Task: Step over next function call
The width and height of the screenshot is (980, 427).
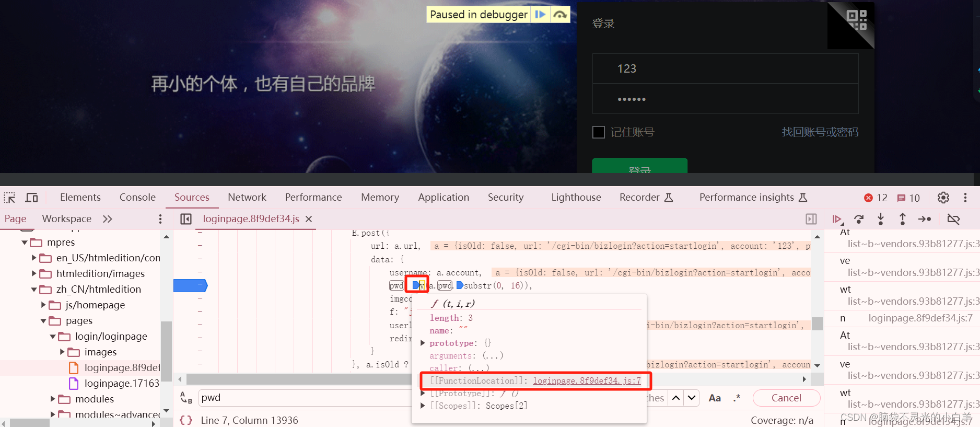Action: tap(859, 219)
